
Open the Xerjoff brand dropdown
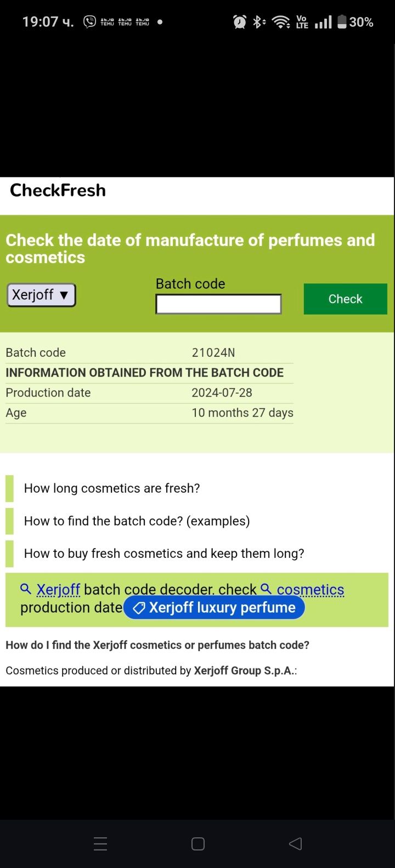tap(41, 295)
